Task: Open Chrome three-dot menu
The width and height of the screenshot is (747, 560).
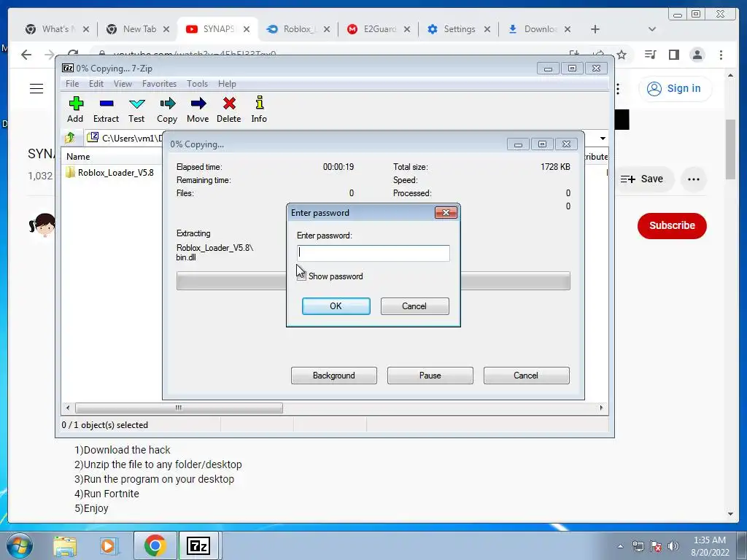Action: (x=721, y=55)
